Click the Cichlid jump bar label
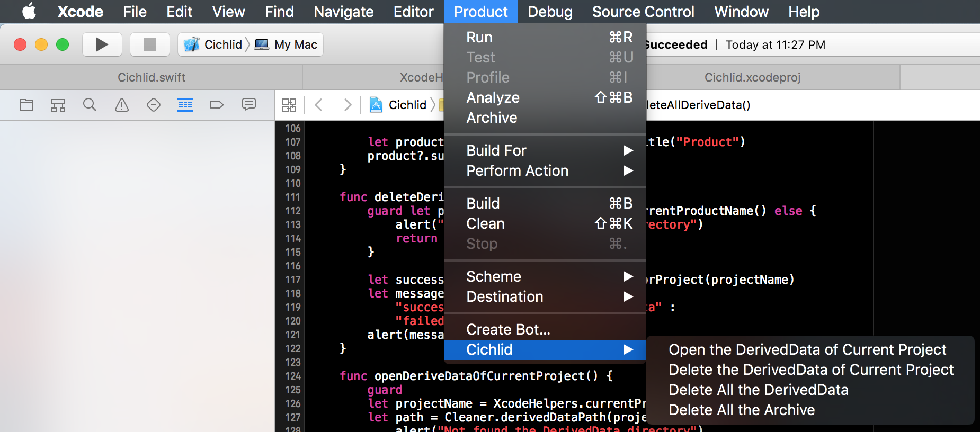 point(407,105)
